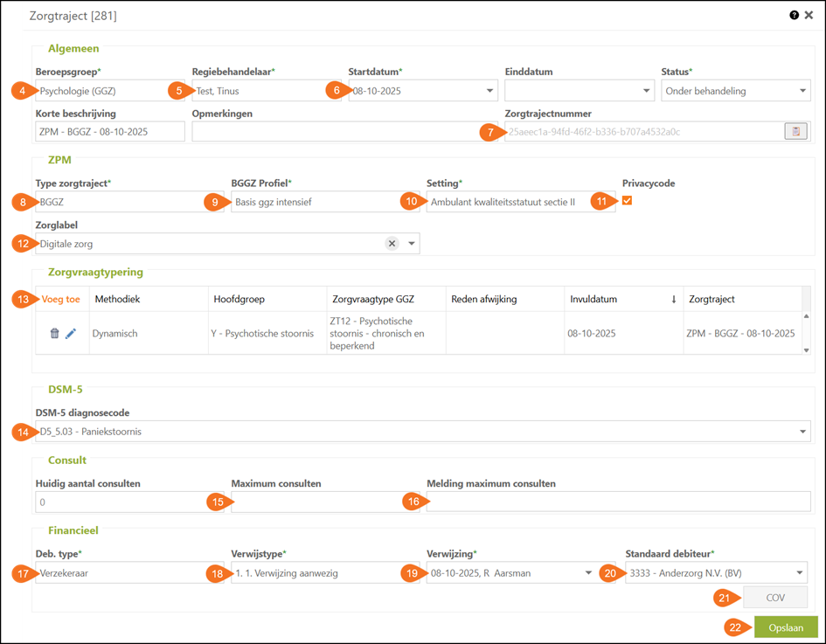Viewport: 826px width, 644px height.
Task: Click the COV button
Action: pyautogui.click(x=774, y=597)
